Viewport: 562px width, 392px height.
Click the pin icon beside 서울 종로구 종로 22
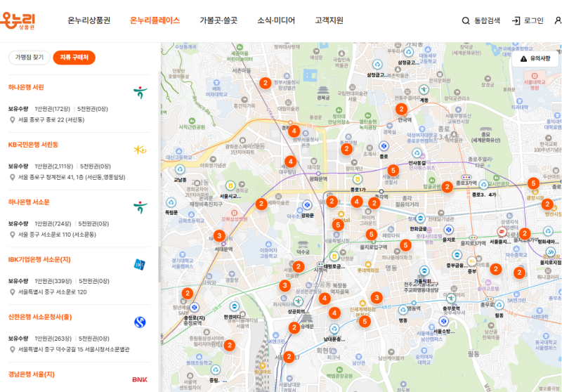[12, 119]
